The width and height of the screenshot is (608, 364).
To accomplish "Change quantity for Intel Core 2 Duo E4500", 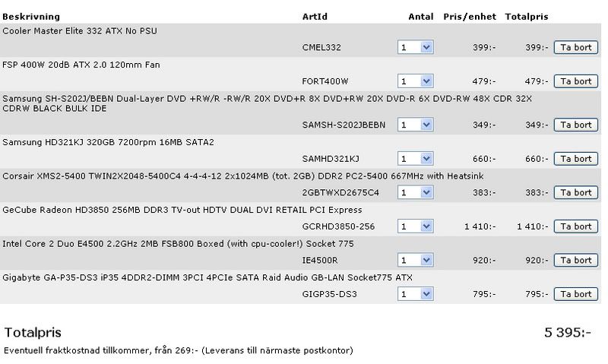I will click(x=415, y=260).
